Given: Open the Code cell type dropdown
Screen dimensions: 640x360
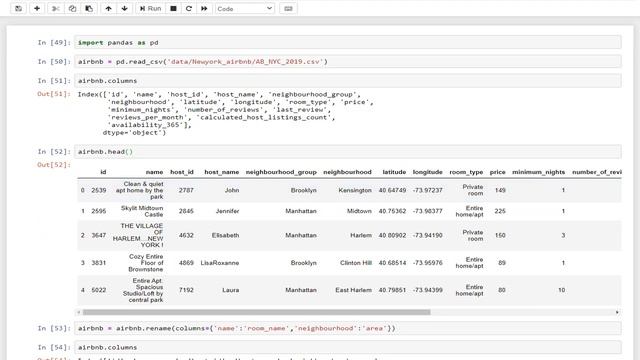Looking at the screenshot, I should pyautogui.click(x=244, y=9).
